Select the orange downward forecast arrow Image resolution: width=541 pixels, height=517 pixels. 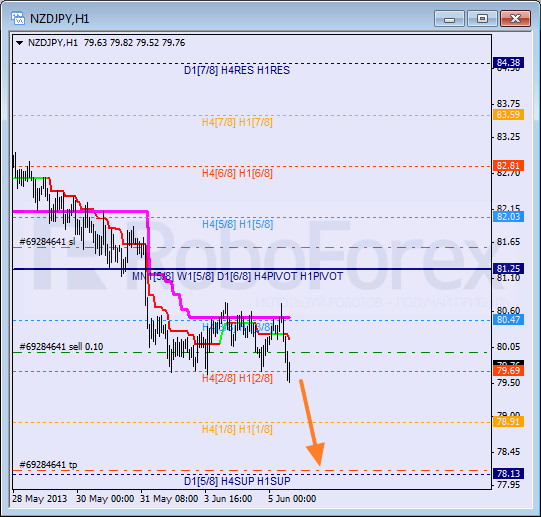coord(312,423)
